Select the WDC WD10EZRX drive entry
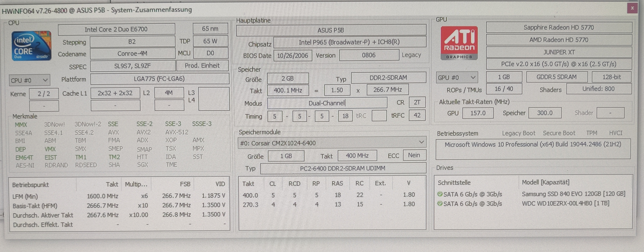The height and width of the screenshot is (252, 644). pyautogui.click(x=565, y=203)
